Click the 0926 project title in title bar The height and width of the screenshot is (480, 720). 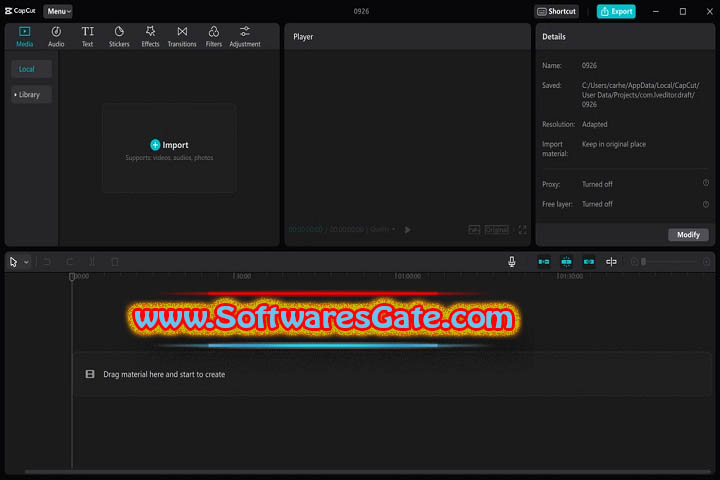point(361,11)
